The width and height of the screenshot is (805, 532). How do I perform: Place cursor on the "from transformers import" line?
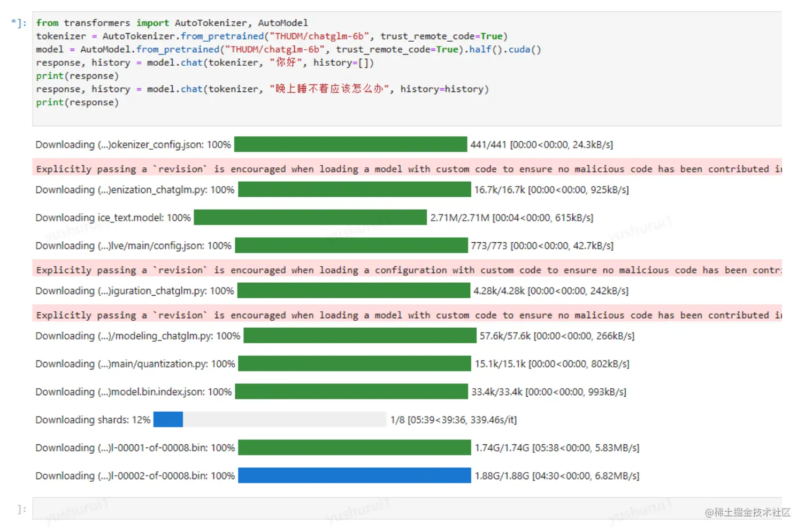[172, 23]
